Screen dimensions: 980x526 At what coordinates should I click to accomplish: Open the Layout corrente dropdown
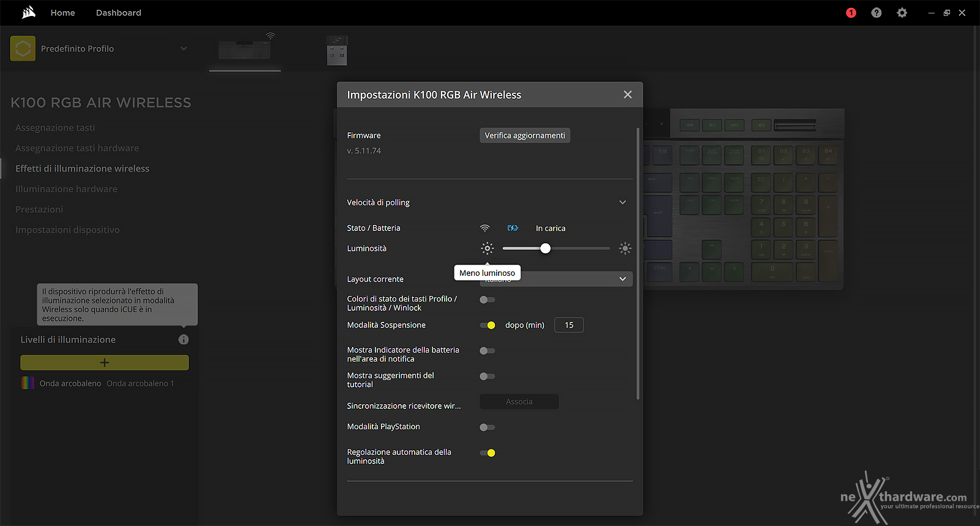[x=556, y=279]
